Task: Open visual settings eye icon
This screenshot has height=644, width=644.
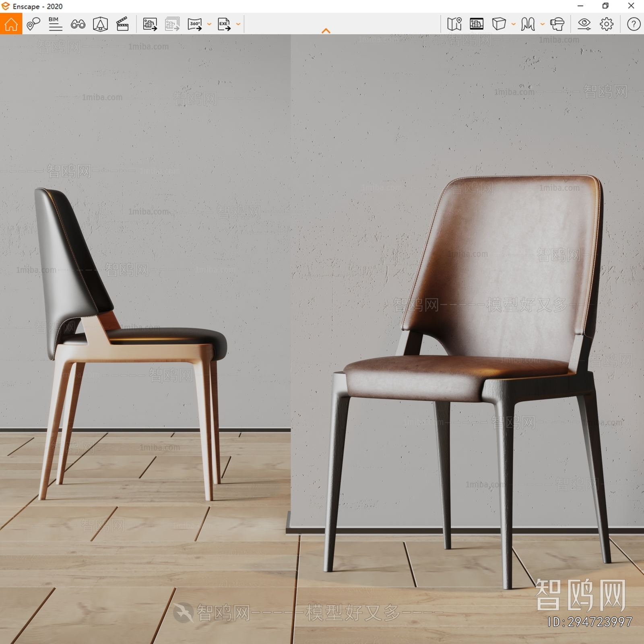Action: point(584,24)
